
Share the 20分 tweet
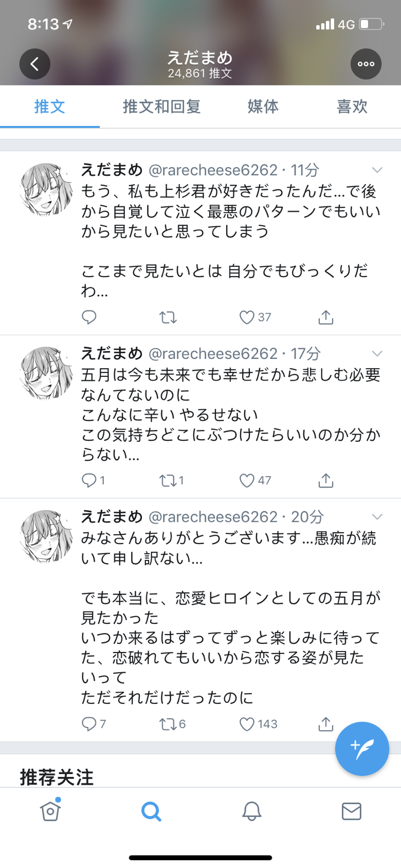click(x=326, y=724)
